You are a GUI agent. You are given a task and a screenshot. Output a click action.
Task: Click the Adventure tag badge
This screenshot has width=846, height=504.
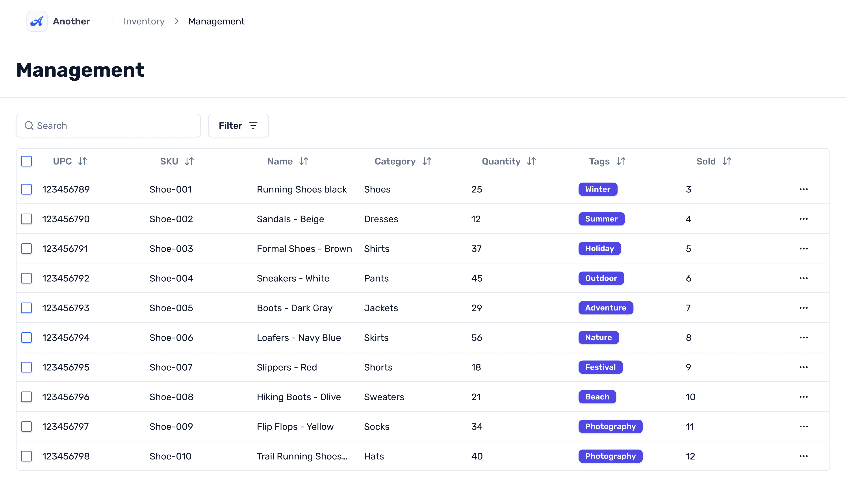click(605, 308)
